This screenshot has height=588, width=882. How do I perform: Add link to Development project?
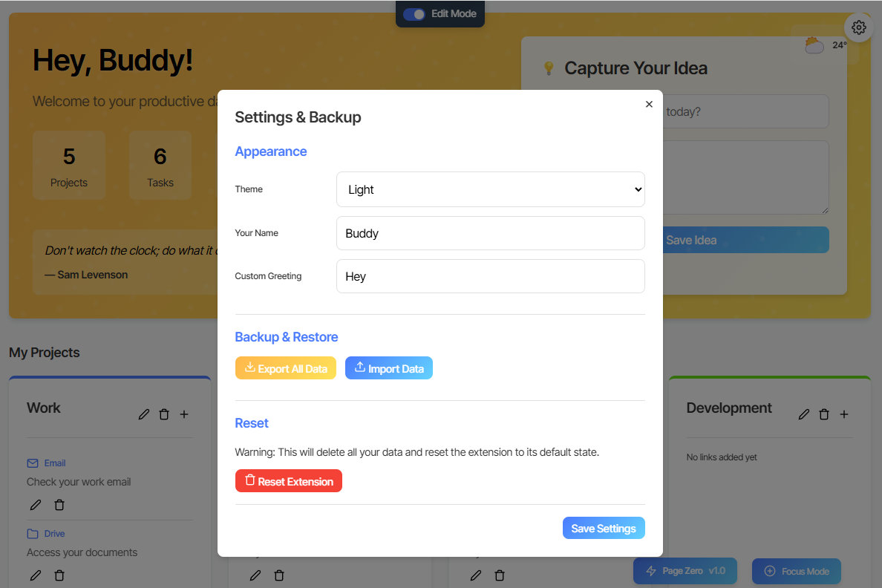click(843, 414)
